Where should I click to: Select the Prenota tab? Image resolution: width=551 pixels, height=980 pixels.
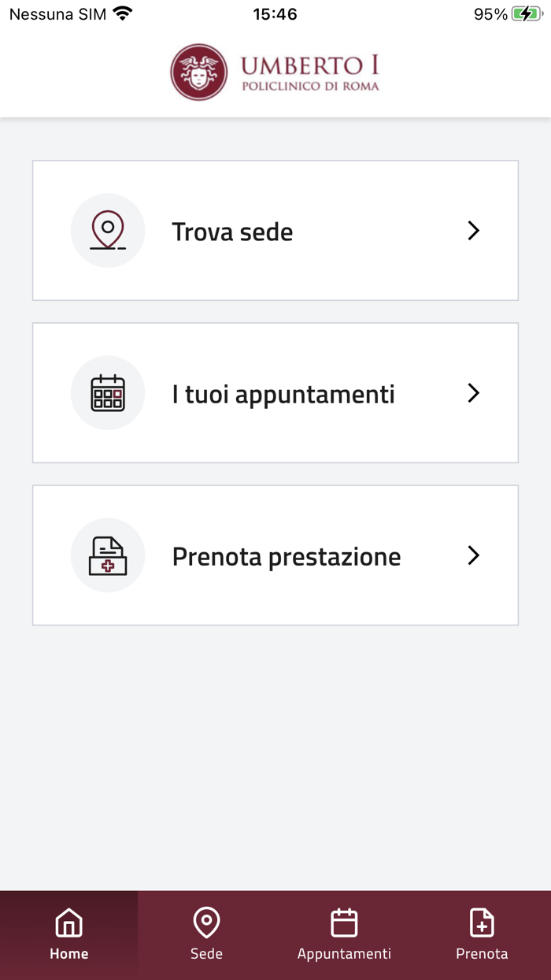[482, 934]
